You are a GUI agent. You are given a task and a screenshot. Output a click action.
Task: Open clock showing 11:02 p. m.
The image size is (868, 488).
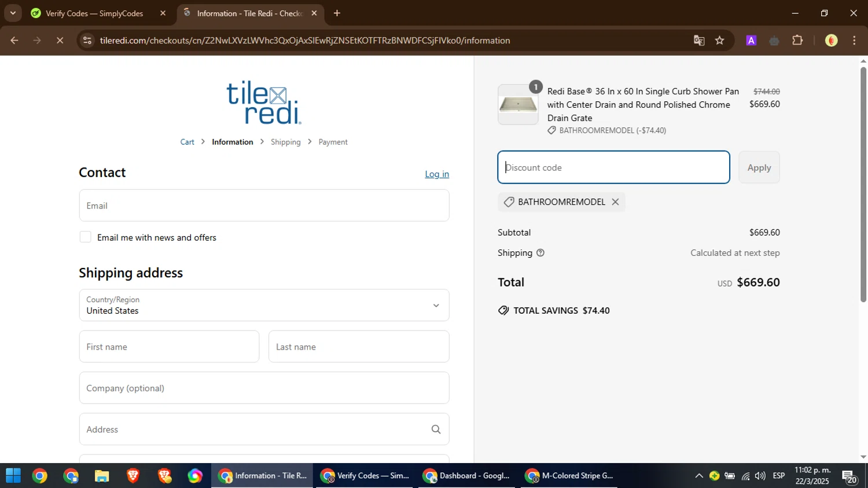812,476
